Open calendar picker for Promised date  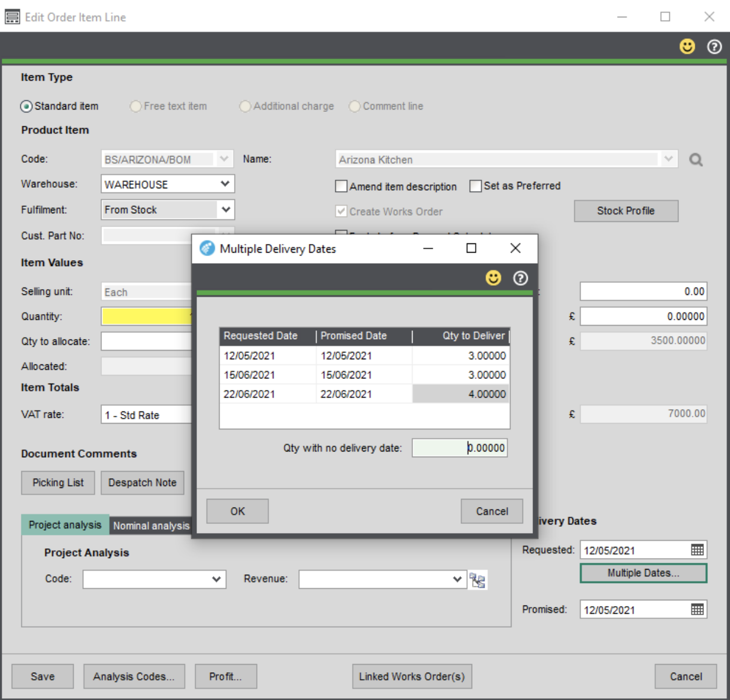click(x=698, y=610)
